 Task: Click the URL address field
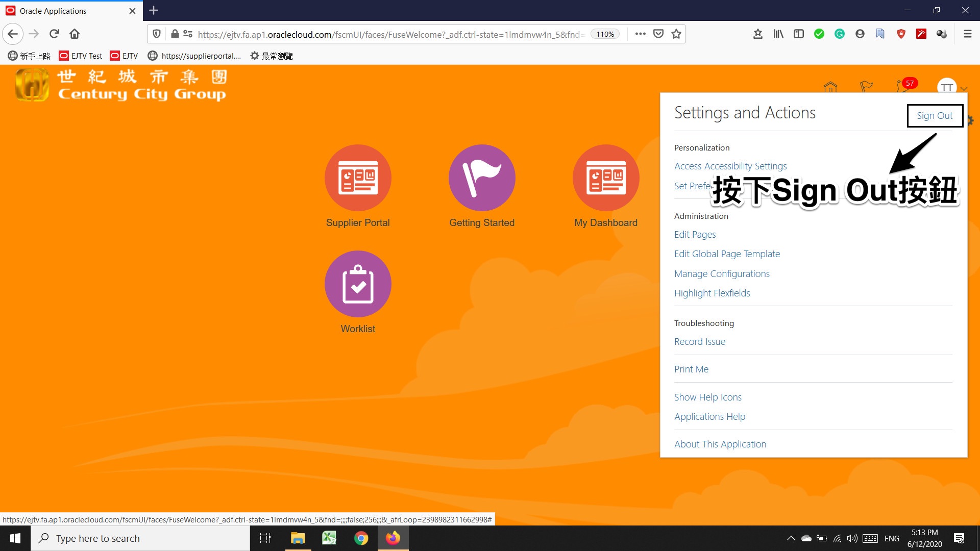tap(390, 34)
